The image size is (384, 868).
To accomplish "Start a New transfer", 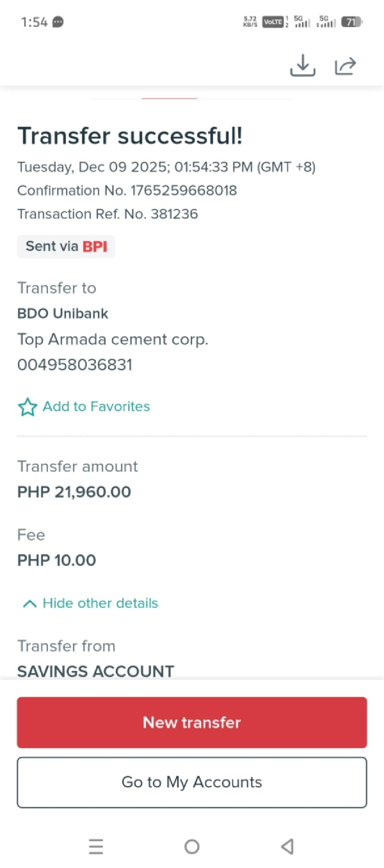I will (x=192, y=723).
